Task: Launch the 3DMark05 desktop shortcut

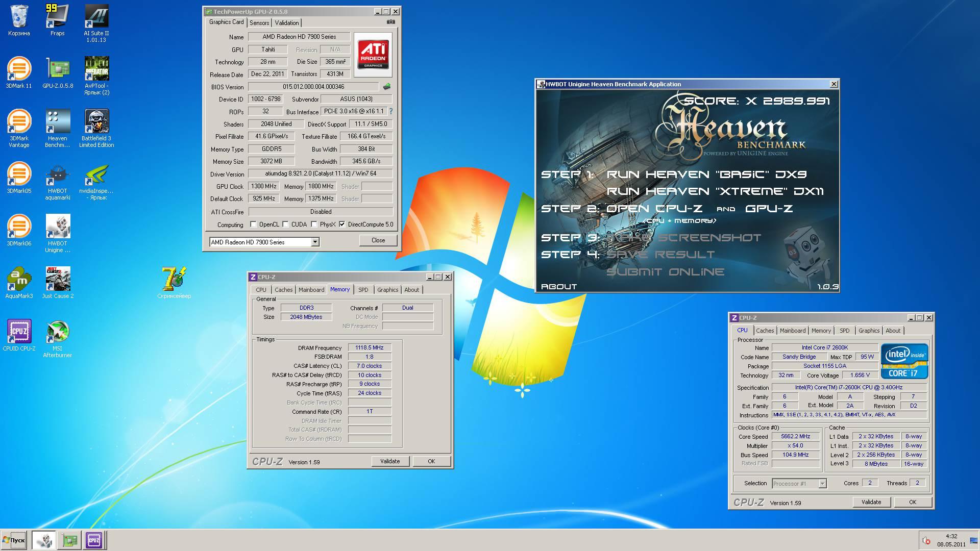Action: 19,178
